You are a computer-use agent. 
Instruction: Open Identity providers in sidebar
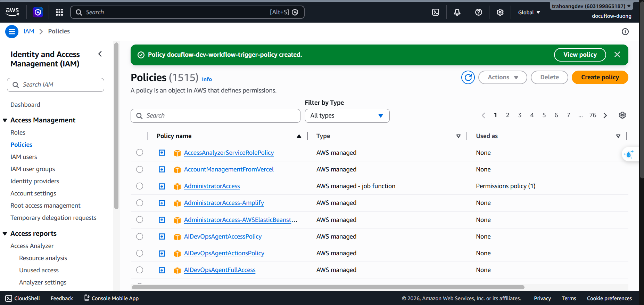click(35, 181)
